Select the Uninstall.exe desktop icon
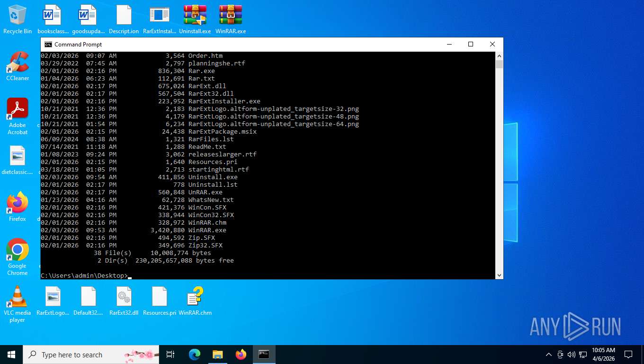Image resolution: width=644 pixels, height=364 pixels. pos(195,19)
